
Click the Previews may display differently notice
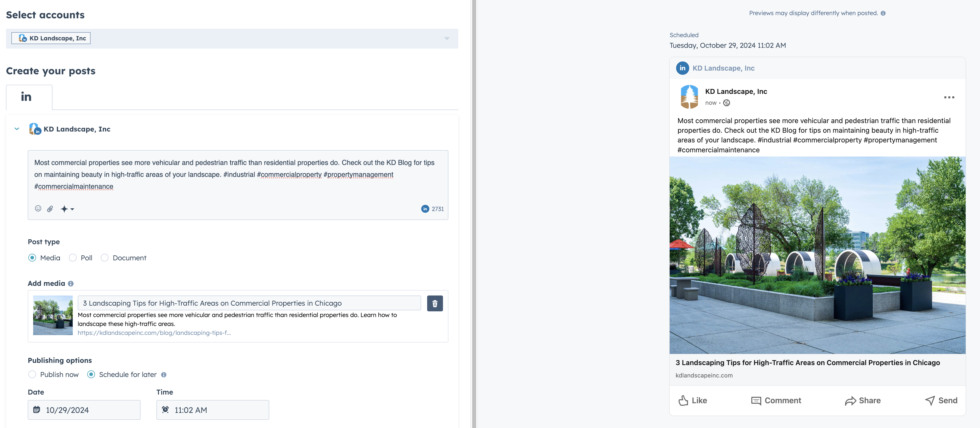(x=813, y=13)
